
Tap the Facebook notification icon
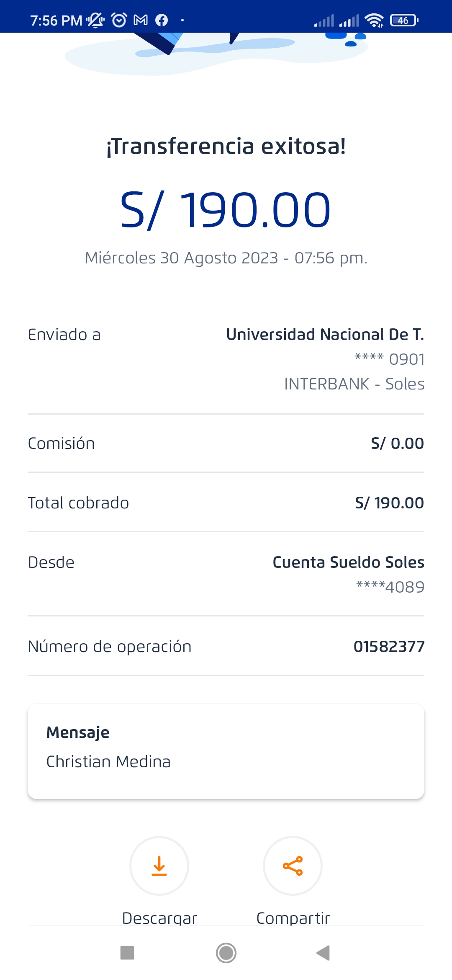point(162,20)
